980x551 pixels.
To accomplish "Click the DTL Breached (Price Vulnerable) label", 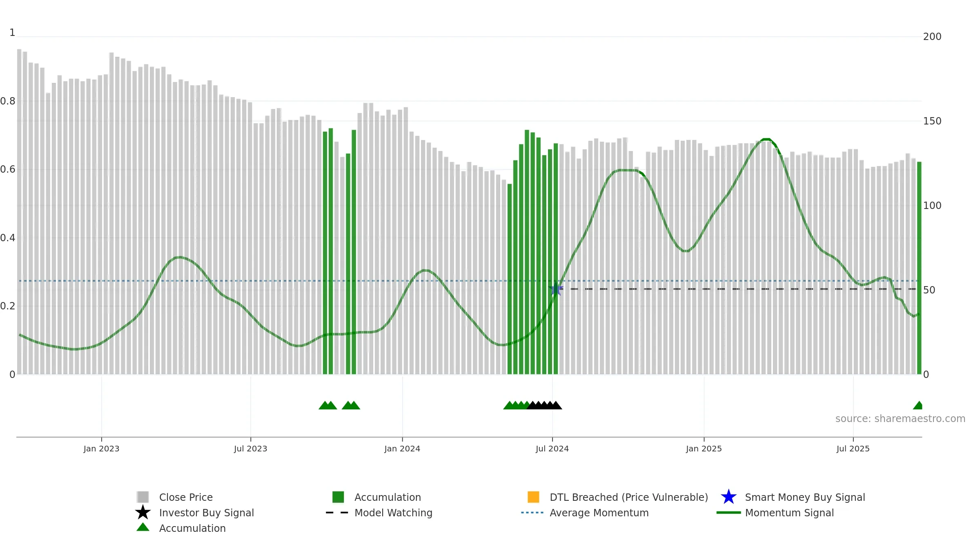I will [629, 497].
